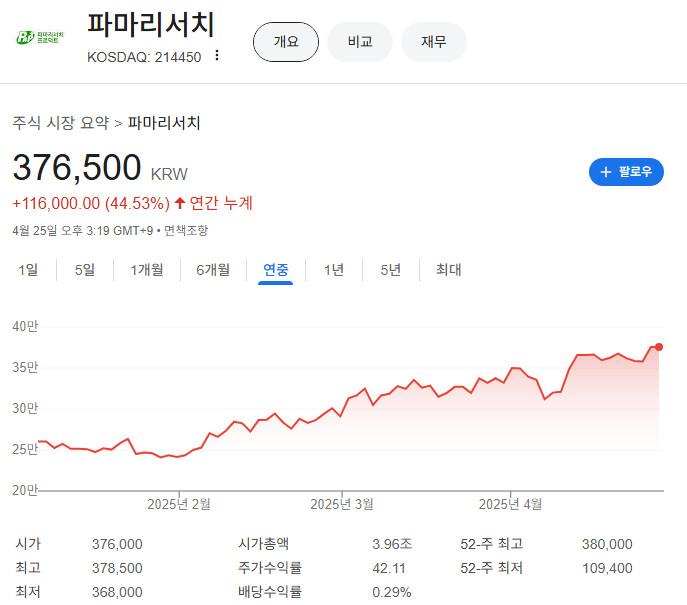Switch to the 비교 tab
The height and width of the screenshot is (605, 687).
pos(360,42)
